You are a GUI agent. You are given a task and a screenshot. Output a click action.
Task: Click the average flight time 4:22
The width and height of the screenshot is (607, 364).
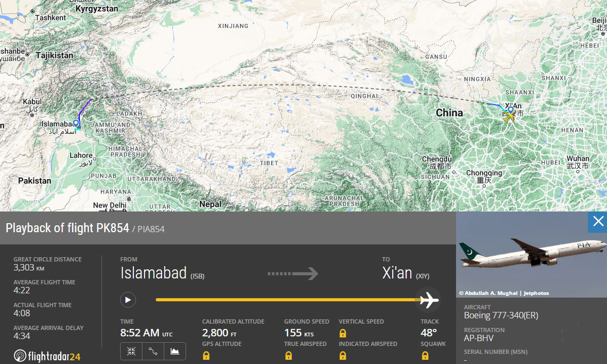tap(22, 291)
